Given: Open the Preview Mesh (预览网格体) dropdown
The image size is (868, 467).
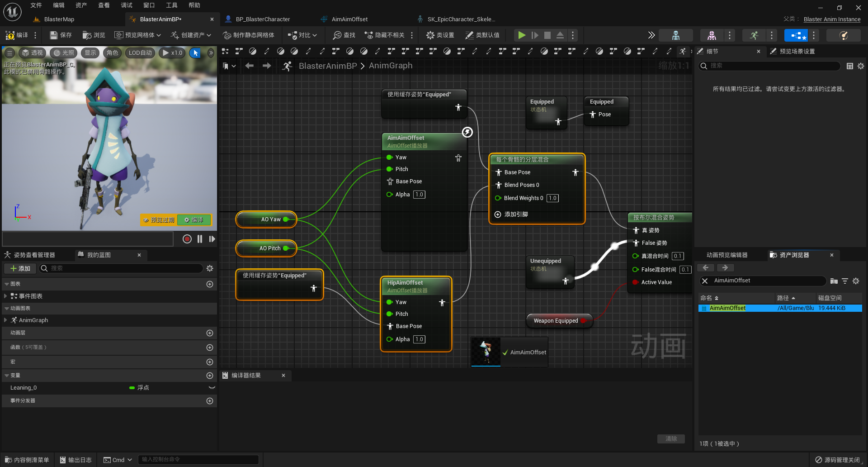Looking at the screenshot, I should [137, 35].
